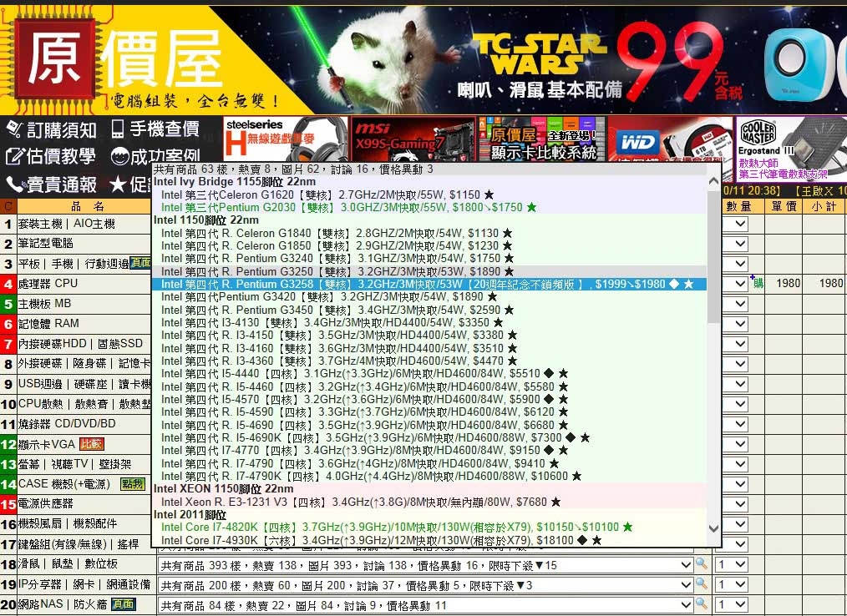Screen dimensions: 847x616
Task: Click the 單價 column header
Action: coord(784,206)
